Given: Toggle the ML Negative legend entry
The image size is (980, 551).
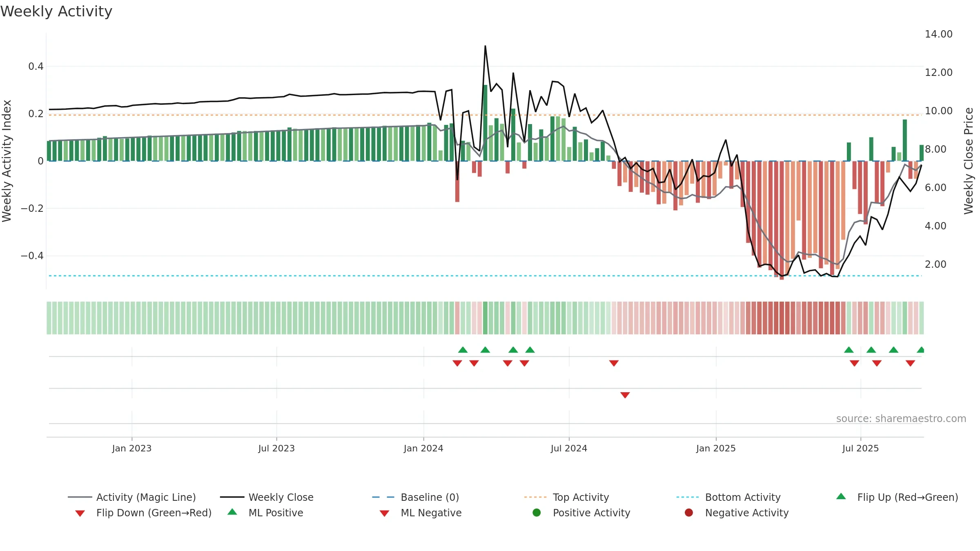Looking at the screenshot, I should pyautogui.click(x=421, y=513).
